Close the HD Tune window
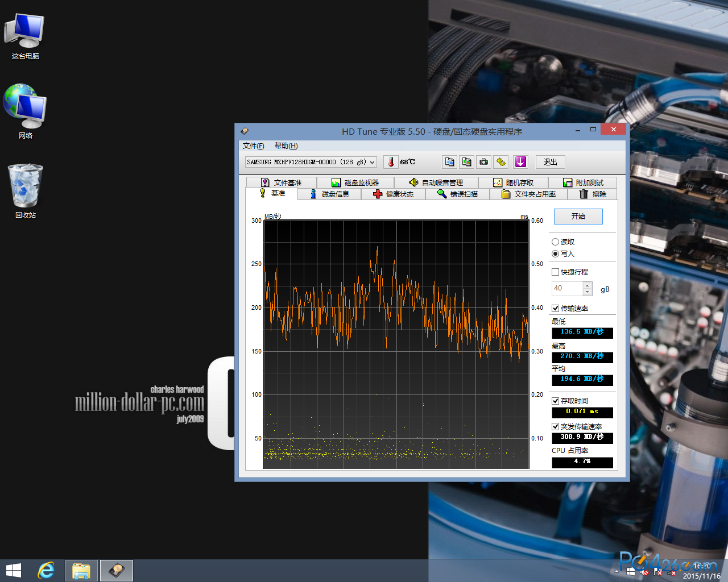This screenshot has height=582, width=728. 614,129
